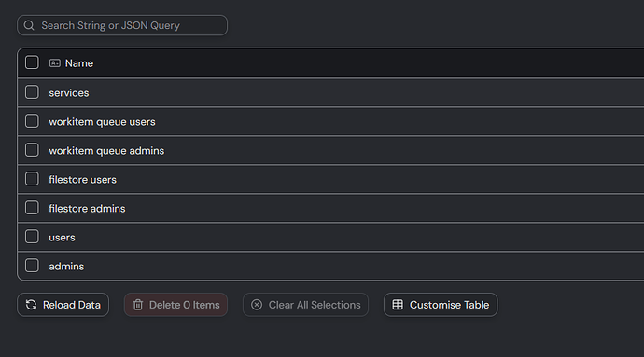This screenshot has width=644, height=357.
Task: Check the services row checkbox
Action: [x=32, y=92]
